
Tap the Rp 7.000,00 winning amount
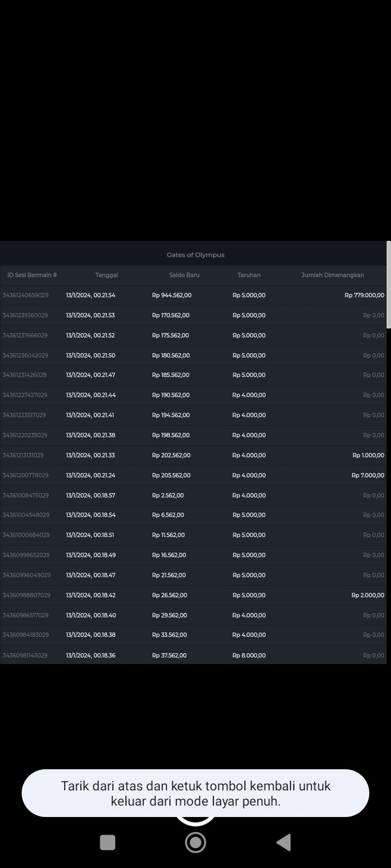coord(368,475)
